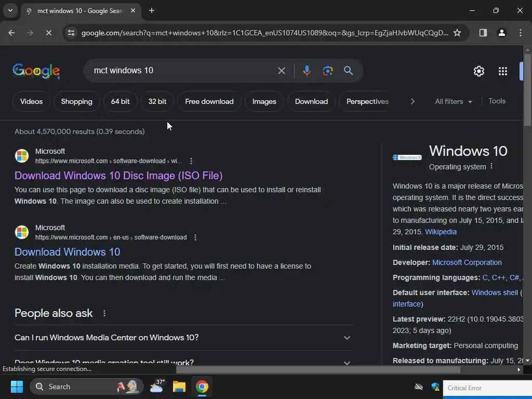Open Wikipedia link in knowledge panel
The image size is (532, 399).
(441, 232)
